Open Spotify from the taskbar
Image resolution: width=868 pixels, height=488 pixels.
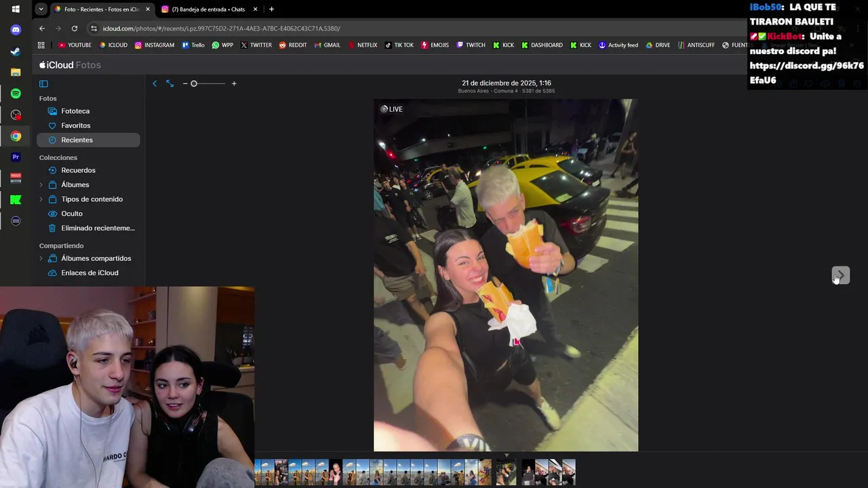pos(16,94)
